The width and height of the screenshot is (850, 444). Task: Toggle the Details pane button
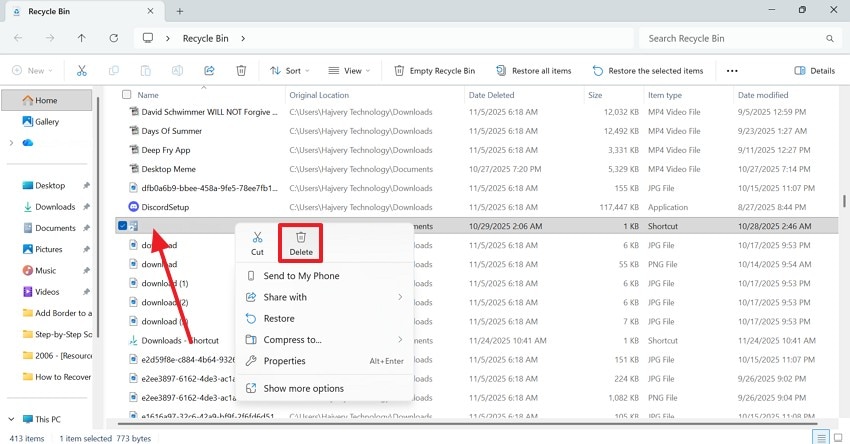[x=814, y=70]
